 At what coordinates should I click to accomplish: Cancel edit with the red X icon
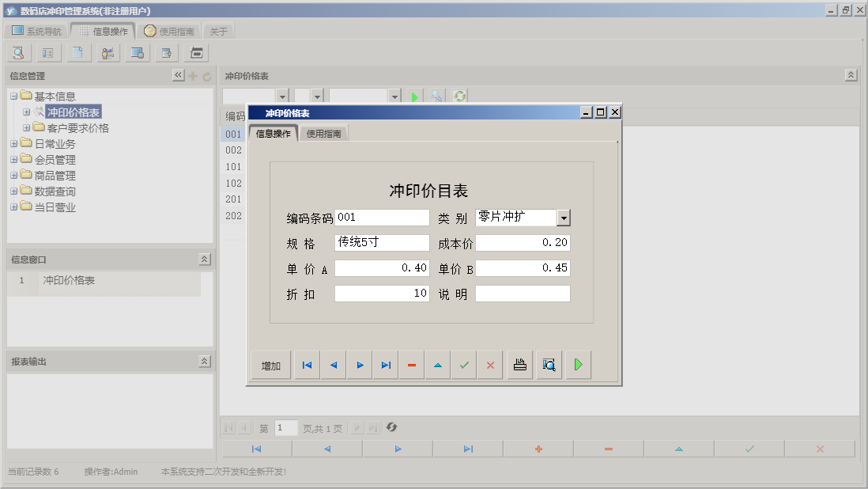[490, 364]
